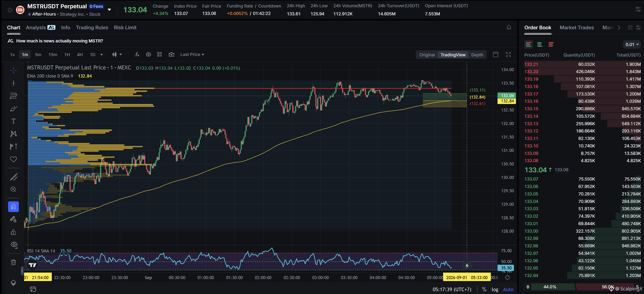Take a chart snapshot with camera icon
The image size is (644, 294).
pyautogui.click(x=172, y=54)
